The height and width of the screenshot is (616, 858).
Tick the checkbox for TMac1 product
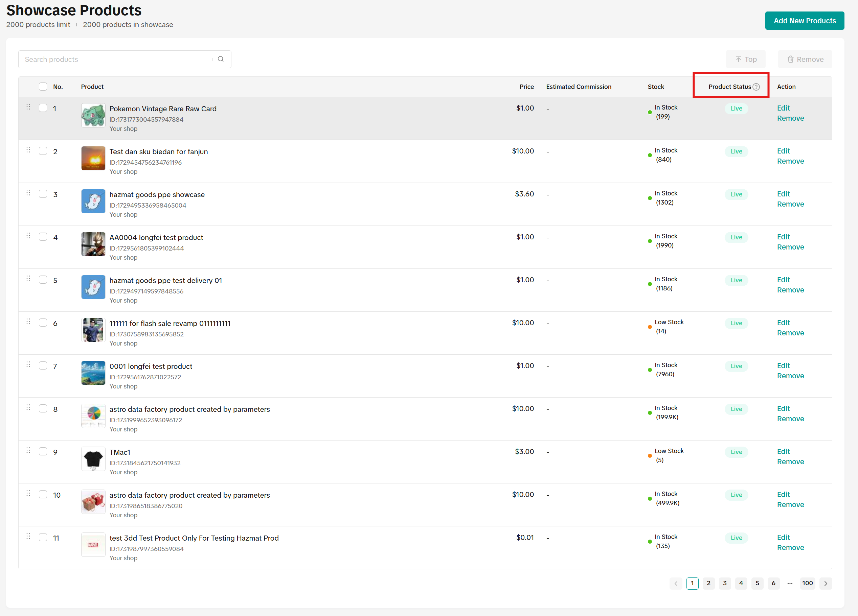click(43, 451)
